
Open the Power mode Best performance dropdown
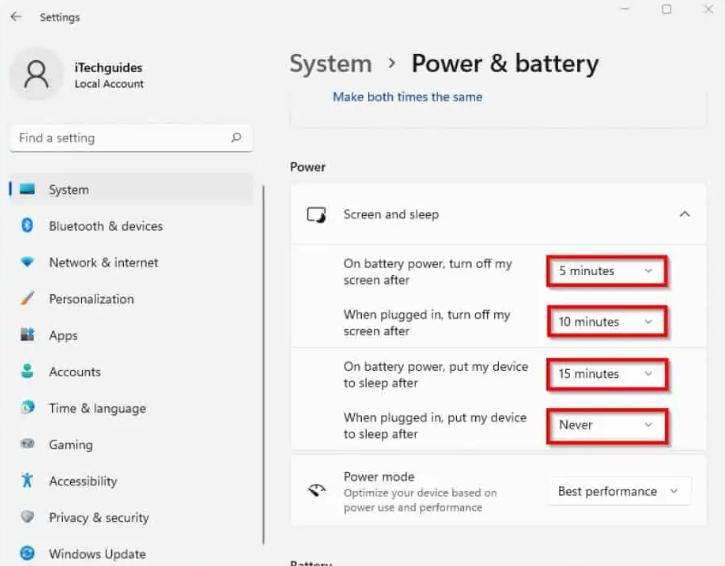click(619, 491)
